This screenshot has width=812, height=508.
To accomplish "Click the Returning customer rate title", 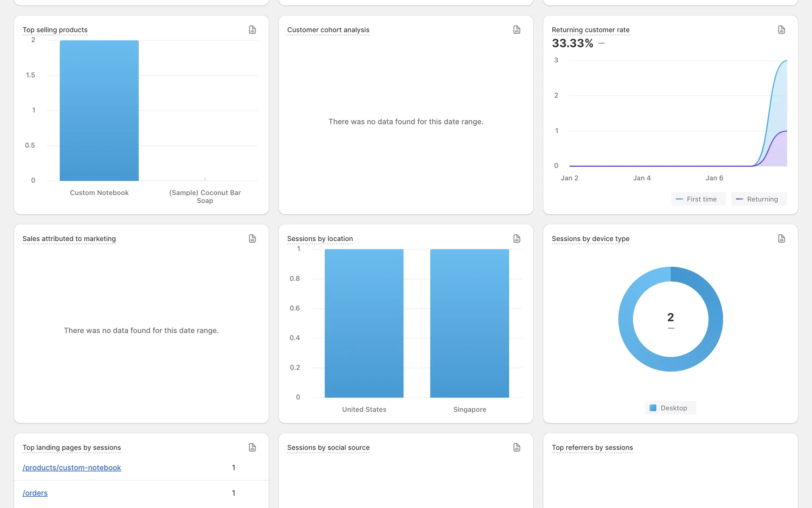I will tap(590, 30).
